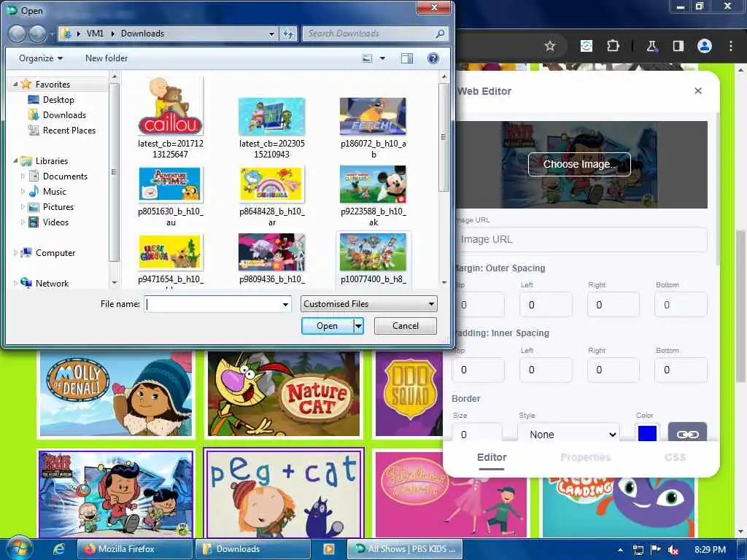Click the muted volume tray icon
Viewport: 747px width, 560px height.
pyautogui.click(x=673, y=550)
